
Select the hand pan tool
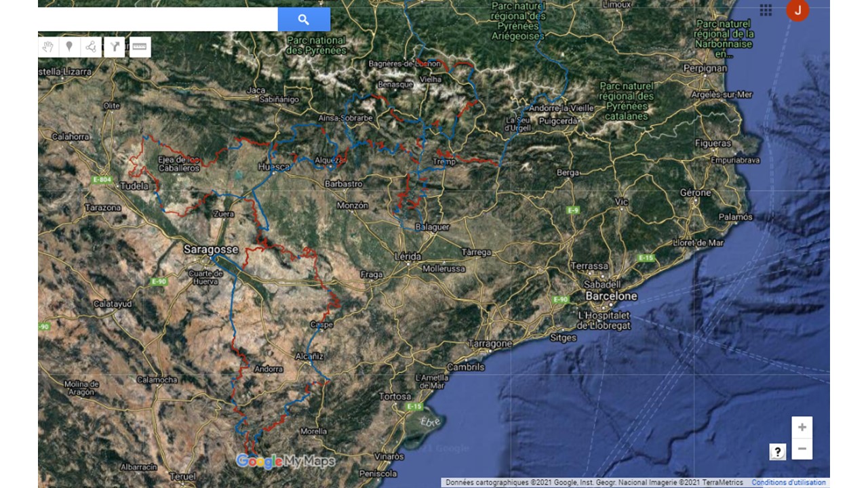[48, 47]
